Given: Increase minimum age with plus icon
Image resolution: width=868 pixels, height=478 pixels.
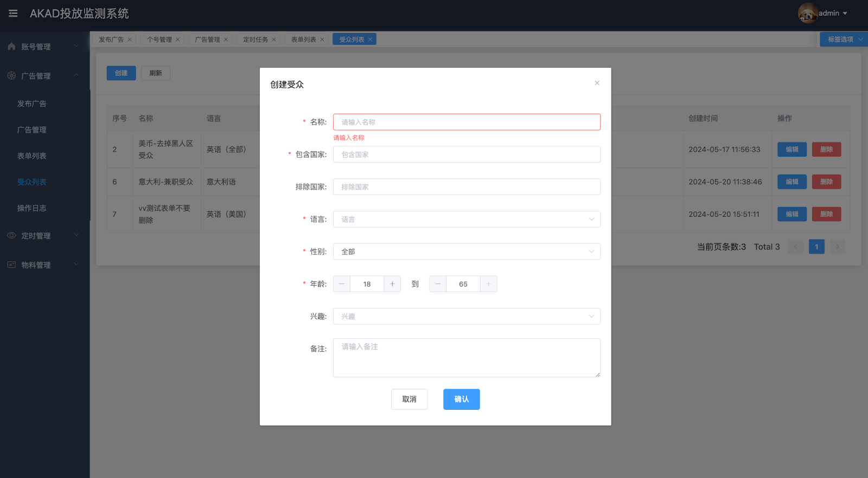Looking at the screenshot, I should tap(392, 284).
